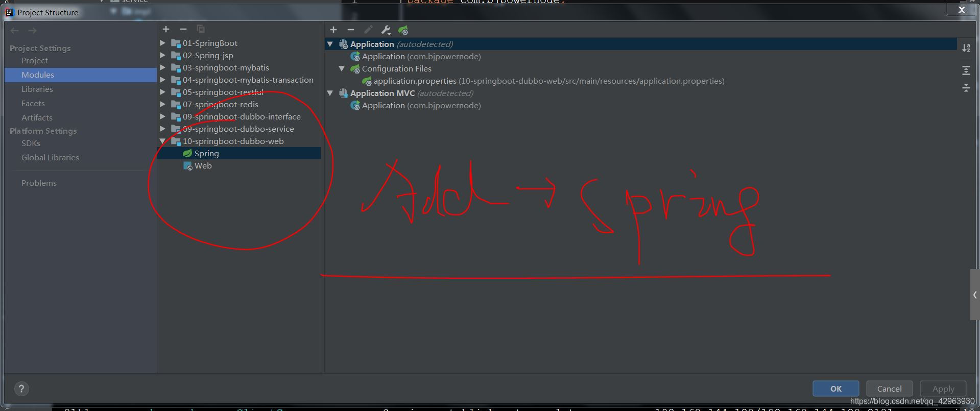Select Modules in Project Settings
Image resolution: width=980 pixels, height=411 pixels.
click(81, 75)
